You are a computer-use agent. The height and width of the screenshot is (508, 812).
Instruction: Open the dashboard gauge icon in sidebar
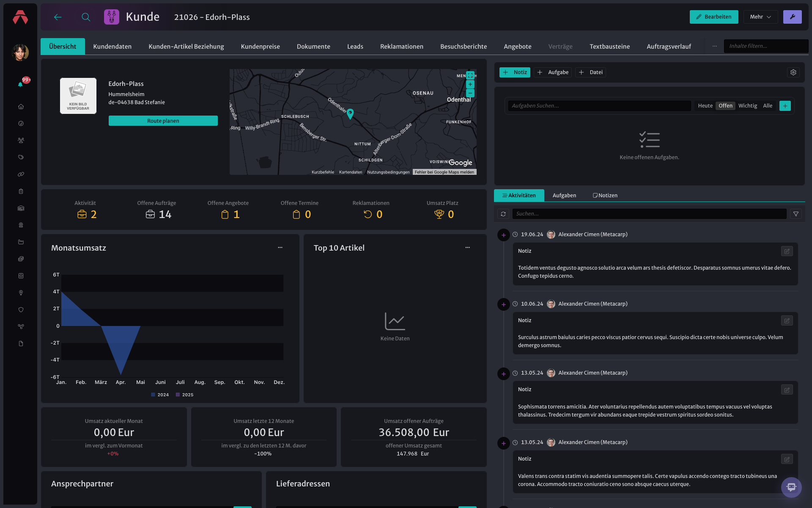(x=21, y=124)
